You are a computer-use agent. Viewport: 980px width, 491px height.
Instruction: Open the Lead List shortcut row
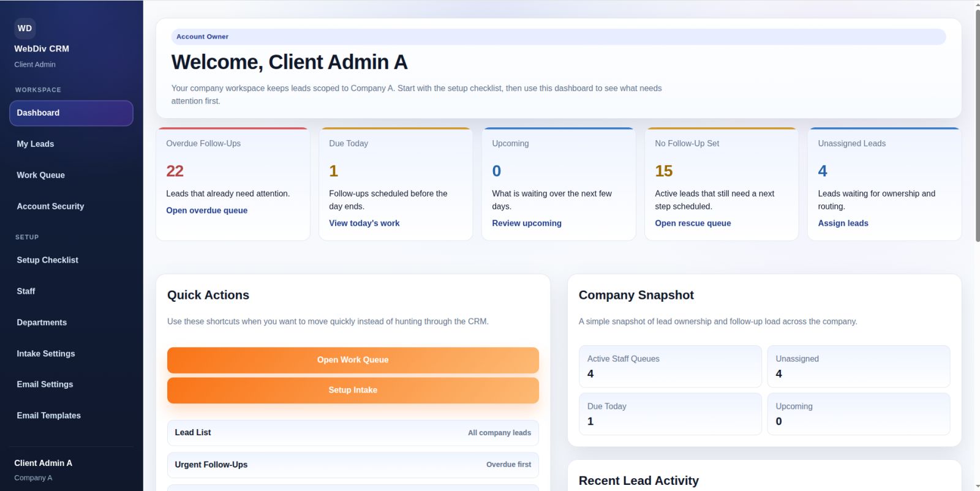[353, 433]
